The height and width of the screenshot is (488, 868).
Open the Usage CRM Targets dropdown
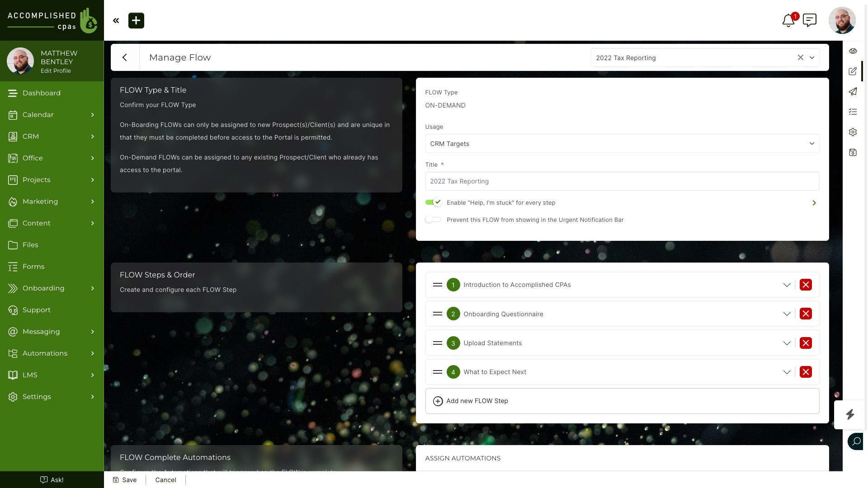622,144
